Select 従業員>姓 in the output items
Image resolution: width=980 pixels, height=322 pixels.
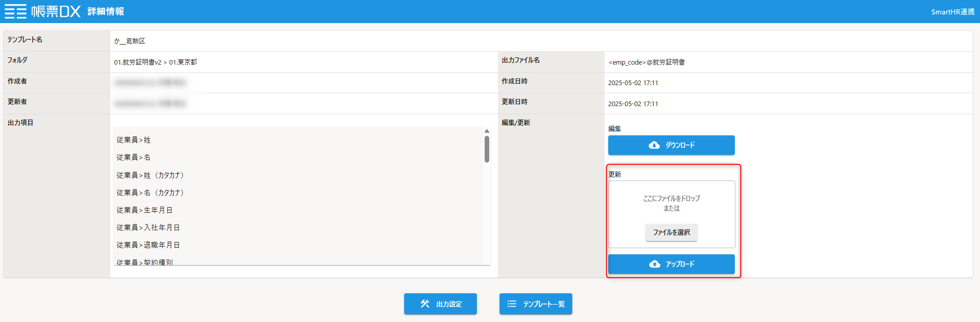[133, 140]
